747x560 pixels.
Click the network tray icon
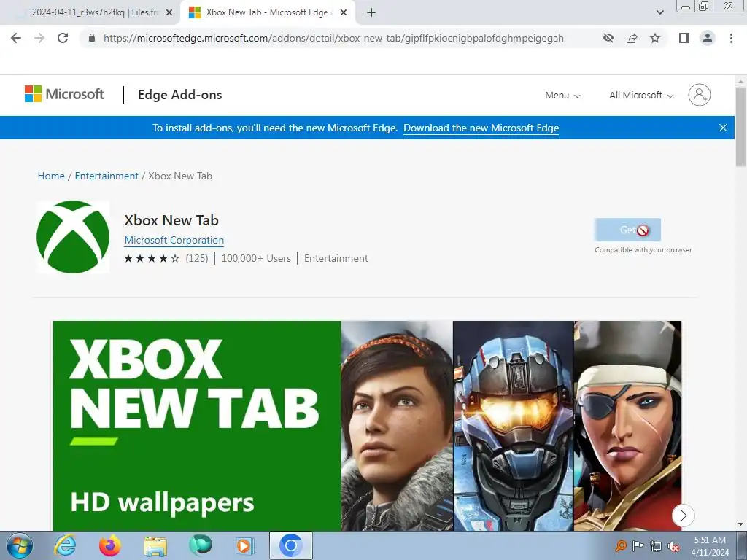pyautogui.click(x=656, y=545)
